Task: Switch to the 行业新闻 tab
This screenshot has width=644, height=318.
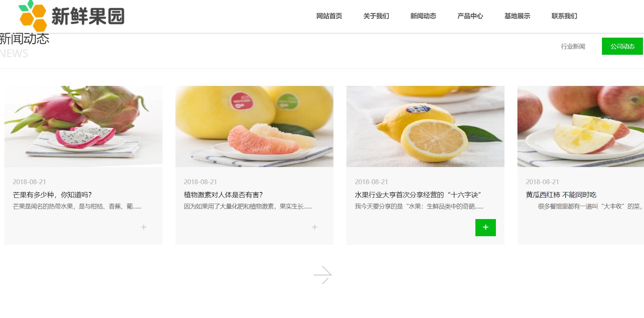Action: tap(573, 46)
